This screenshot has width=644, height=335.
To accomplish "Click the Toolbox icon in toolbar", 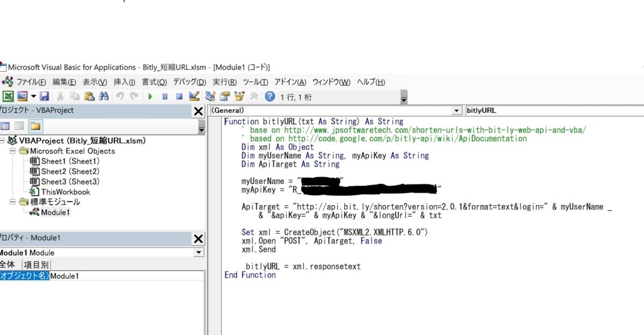I will click(254, 96).
